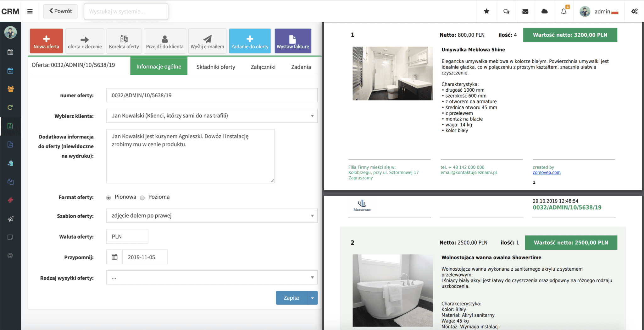The image size is (644, 330).
Task: Click Przejdź do klienta button
Action: [165, 41]
